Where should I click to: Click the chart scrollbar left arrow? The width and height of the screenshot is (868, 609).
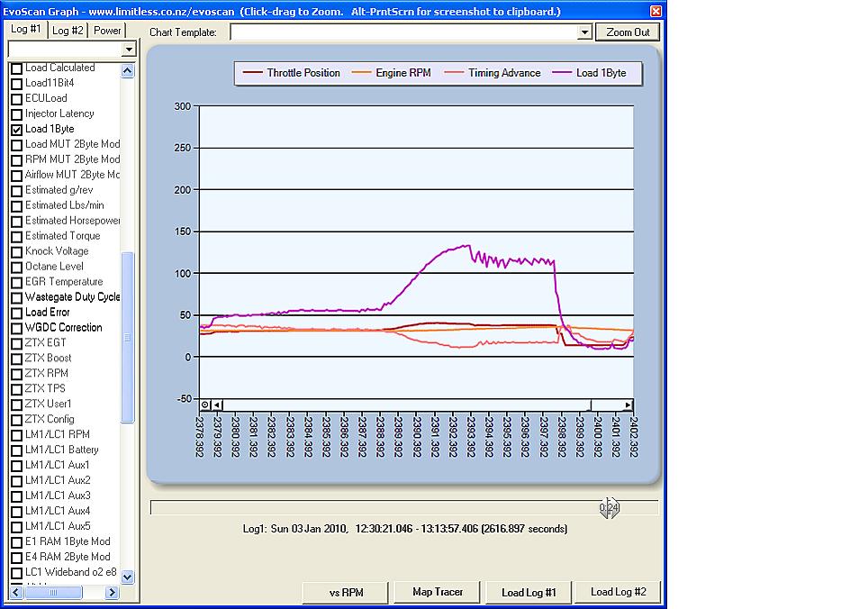(217, 405)
